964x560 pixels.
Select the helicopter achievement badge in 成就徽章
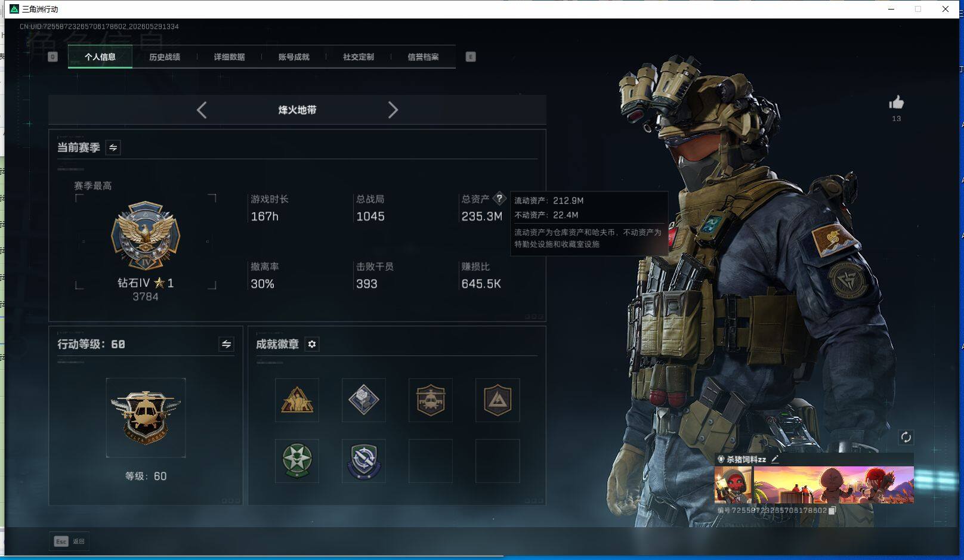(x=431, y=400)
